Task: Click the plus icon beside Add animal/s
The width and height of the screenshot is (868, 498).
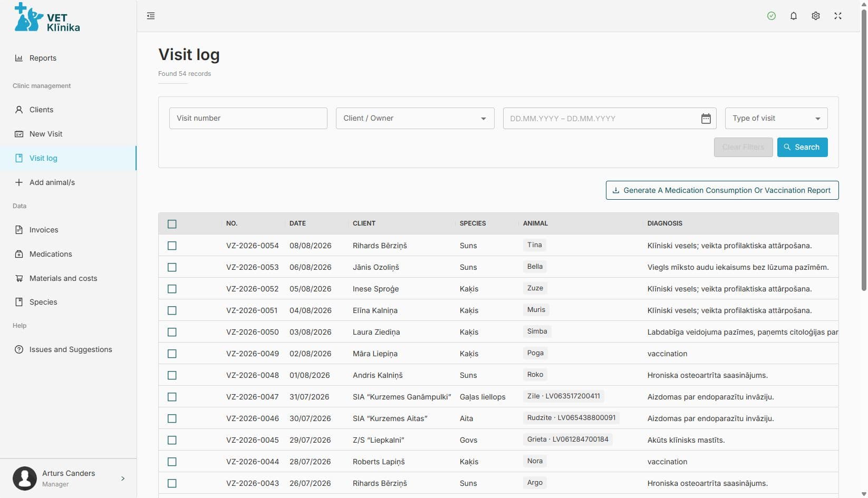Action: [19, 182]
